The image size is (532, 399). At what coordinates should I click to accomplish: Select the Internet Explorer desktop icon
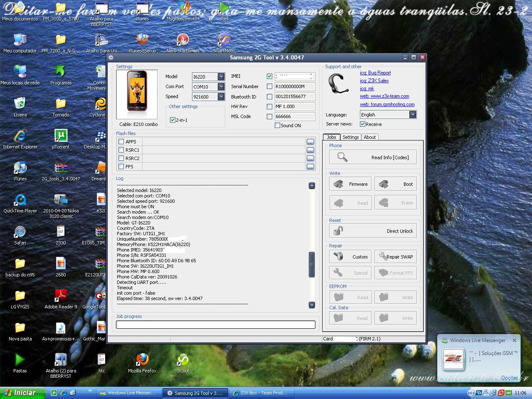click(x=20, y=139)
